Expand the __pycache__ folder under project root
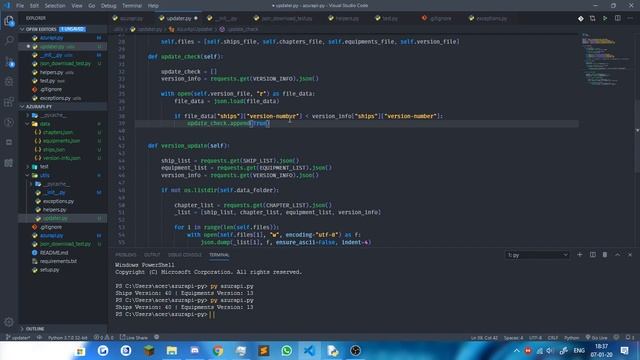 click(63, 115)
